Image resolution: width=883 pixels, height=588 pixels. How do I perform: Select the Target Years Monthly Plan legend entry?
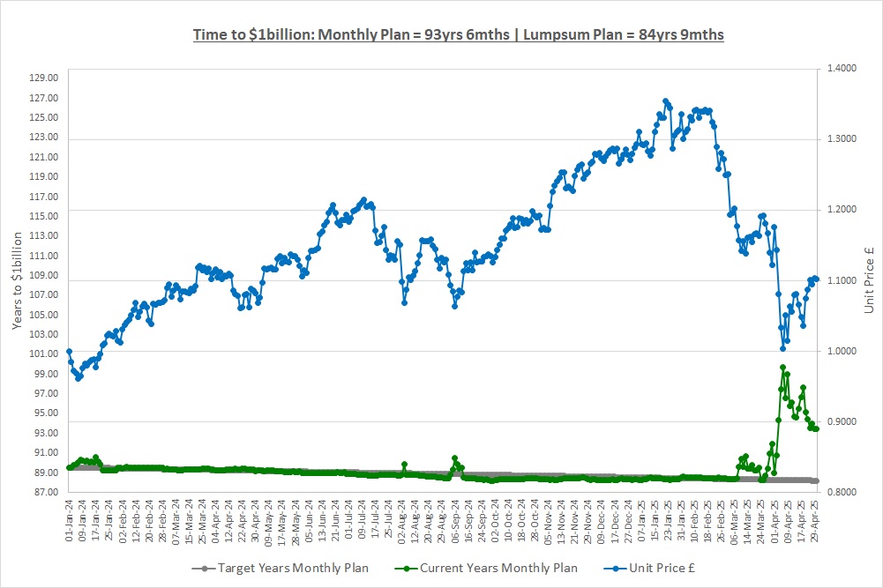click(x=293, y=568)
